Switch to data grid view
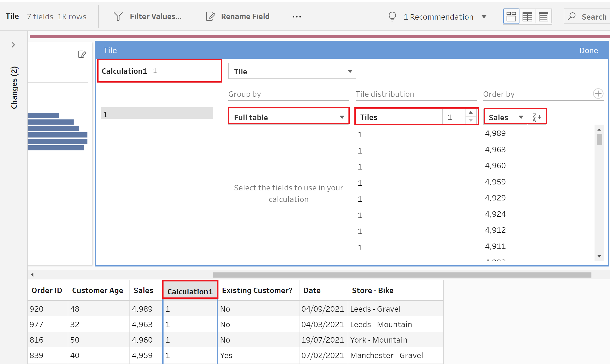The image size is (610, 364). click(527, 17)
